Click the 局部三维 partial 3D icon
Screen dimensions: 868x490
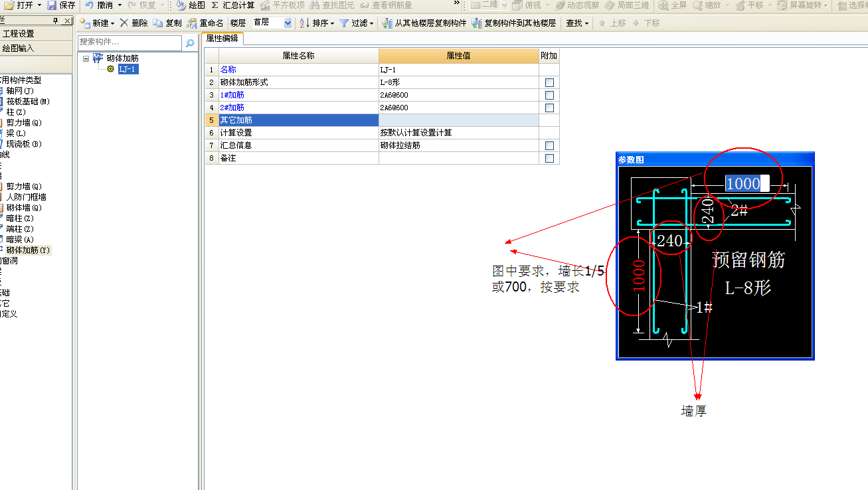[x=610, y=5]
